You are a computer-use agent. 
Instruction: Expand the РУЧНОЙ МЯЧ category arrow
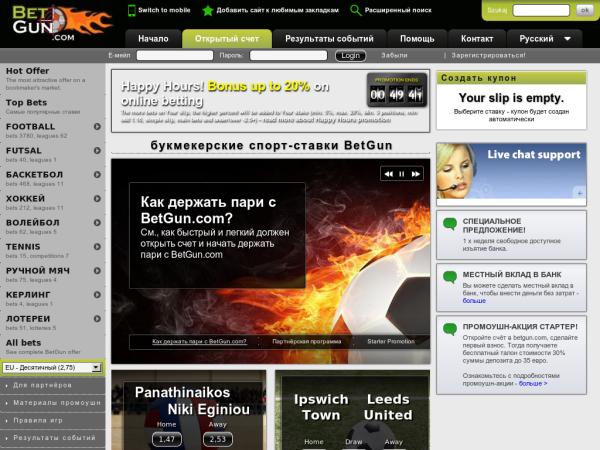pos(97,271)
